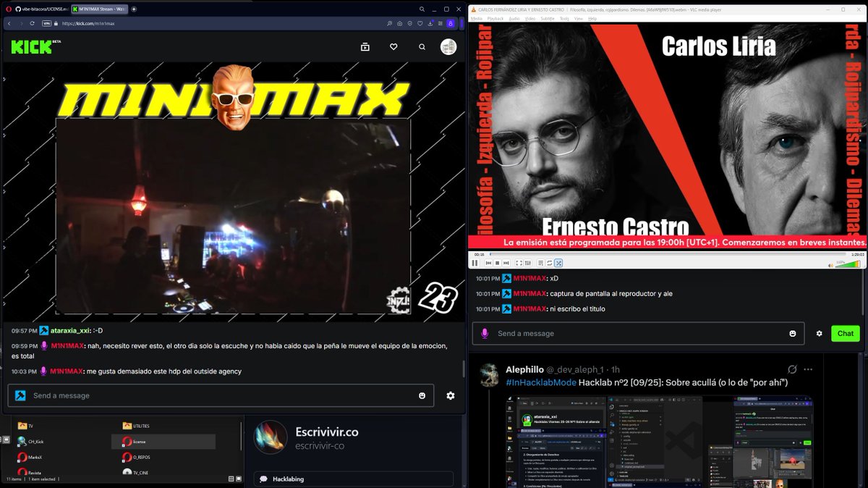Click the green Chat button
This screenshot has width=868, height=488.
(x=846, y=333)
